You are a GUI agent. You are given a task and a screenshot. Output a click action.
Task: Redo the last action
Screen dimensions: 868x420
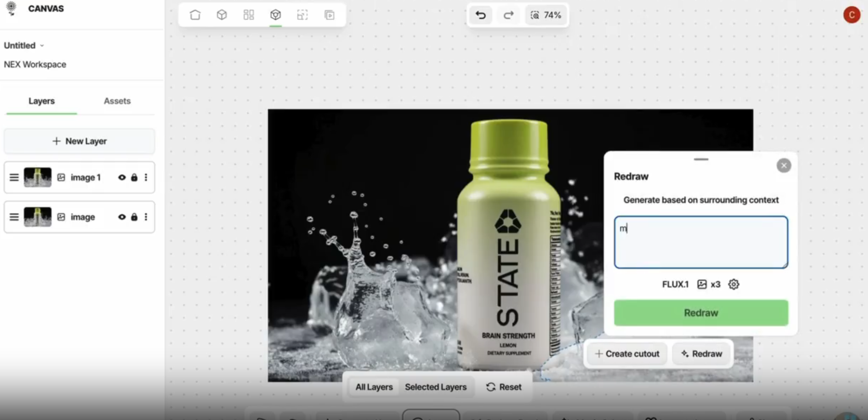[x=509, y=15]
